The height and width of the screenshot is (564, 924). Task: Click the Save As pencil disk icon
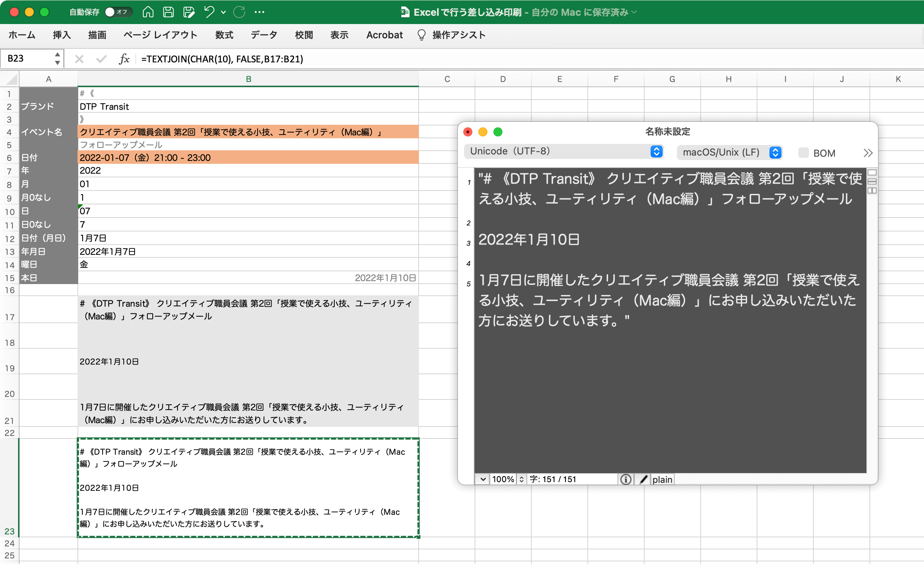coord(189,12)
